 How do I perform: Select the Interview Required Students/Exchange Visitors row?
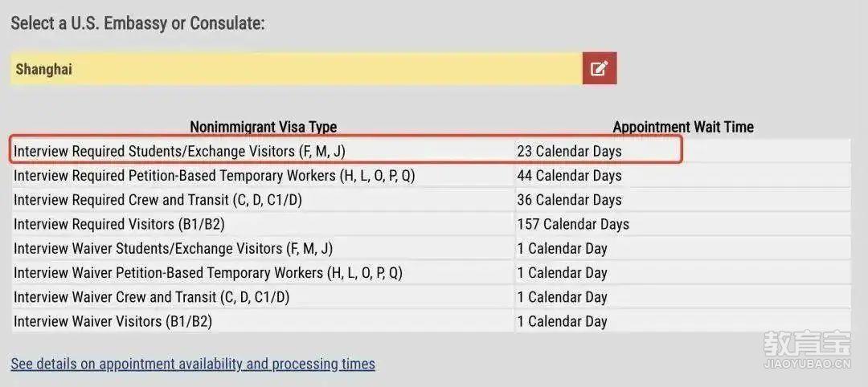pos(431,151)
